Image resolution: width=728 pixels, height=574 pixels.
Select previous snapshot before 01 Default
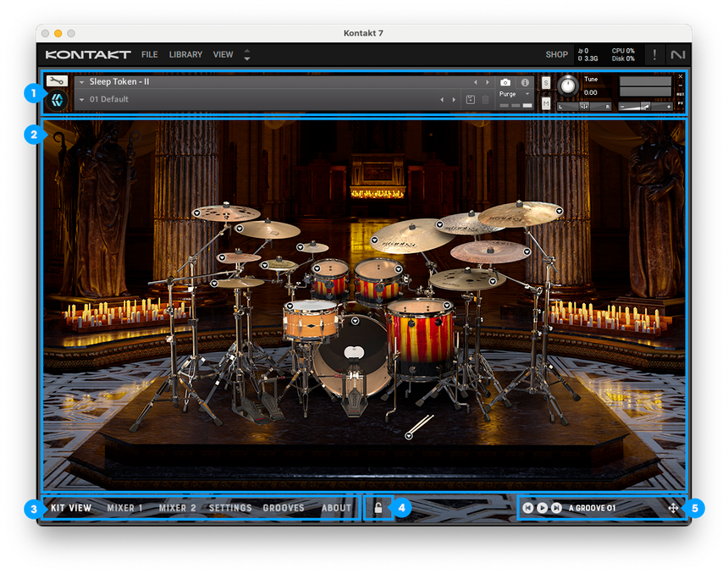coord(442,99)
